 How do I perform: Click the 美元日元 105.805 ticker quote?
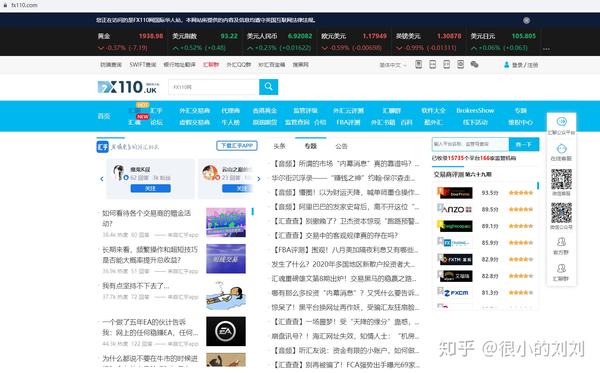coord(503,42)
